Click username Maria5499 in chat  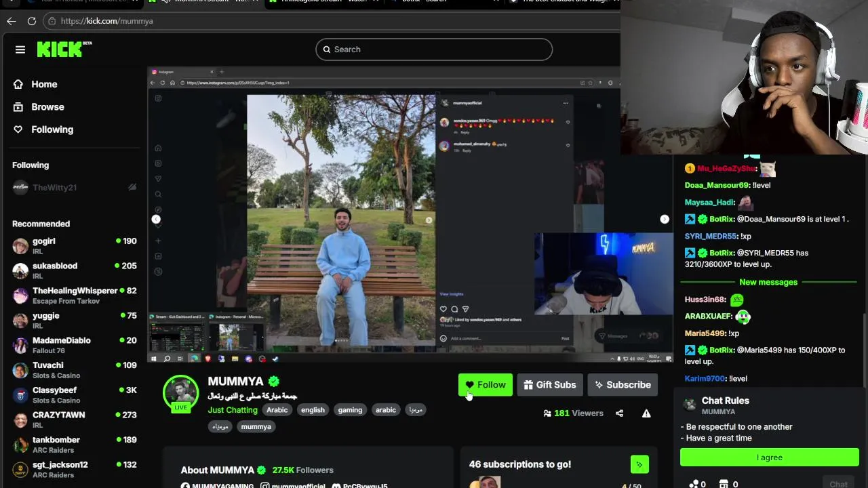(705, 333)
